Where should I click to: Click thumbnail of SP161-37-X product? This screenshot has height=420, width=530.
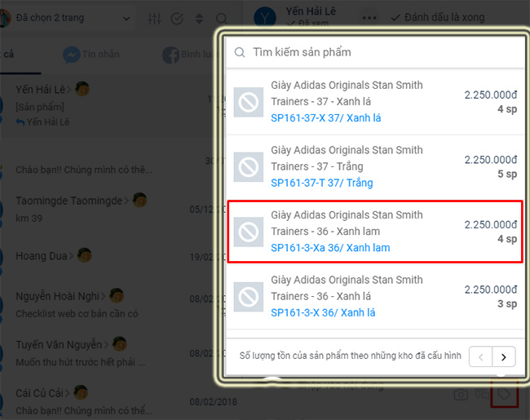click(249, 102)
